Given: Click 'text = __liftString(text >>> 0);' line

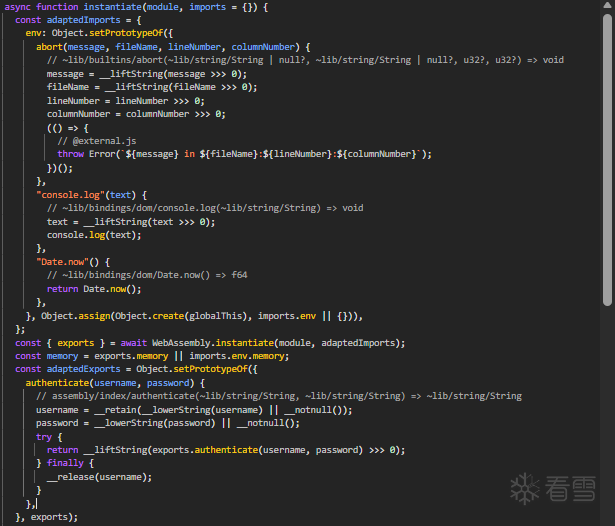Looking at the screenshot, I should pos(131,222).
